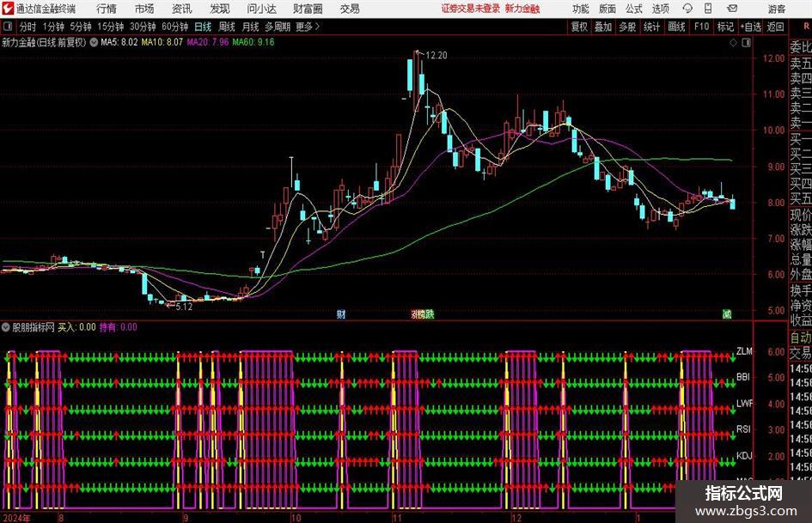The image size is (812, 523).
Task: Open the 行情 menu
Action: point(107,9)
